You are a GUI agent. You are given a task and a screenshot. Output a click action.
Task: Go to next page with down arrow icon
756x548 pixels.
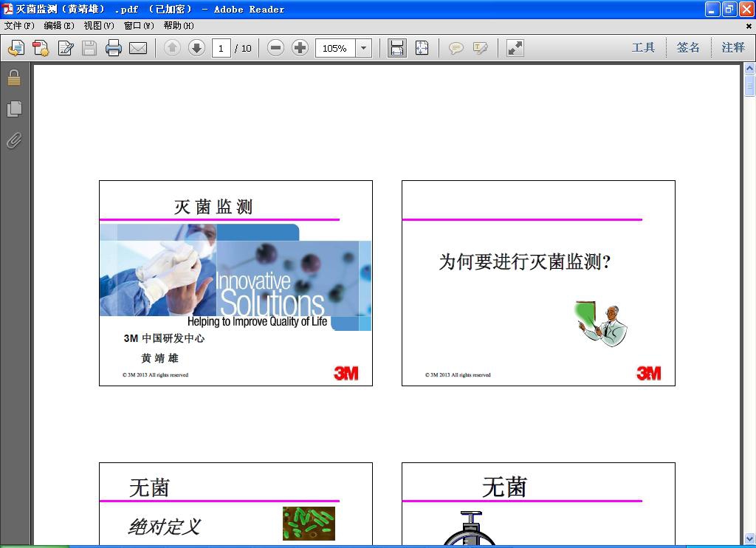tap(196, 47)
